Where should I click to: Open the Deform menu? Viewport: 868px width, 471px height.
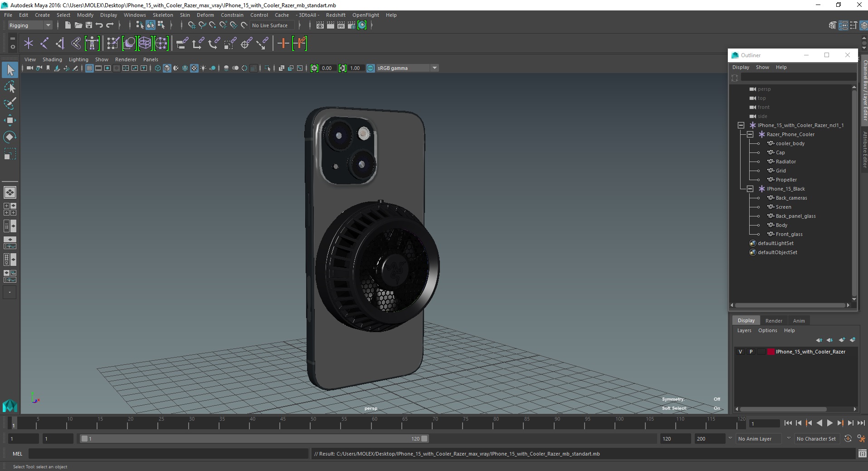[x=205, y=15]
